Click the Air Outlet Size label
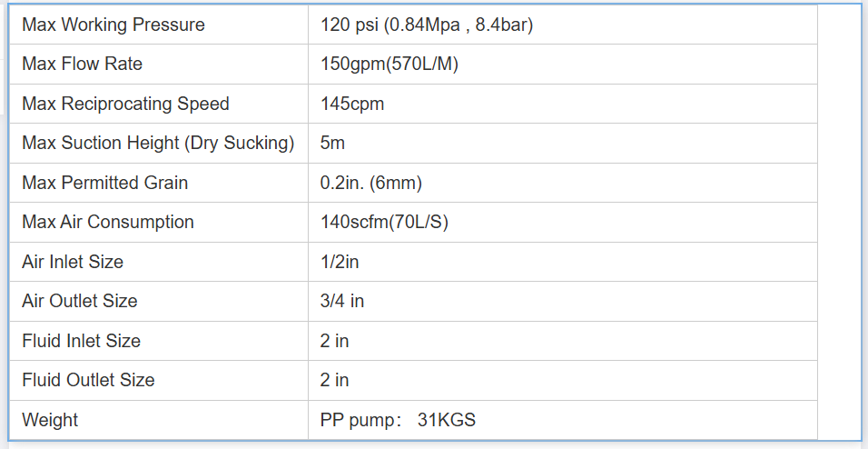 coord(80,301)
